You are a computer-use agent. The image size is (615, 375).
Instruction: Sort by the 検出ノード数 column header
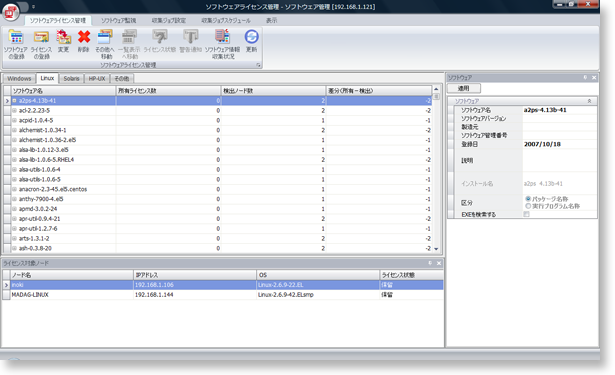[x=273, y=91]
